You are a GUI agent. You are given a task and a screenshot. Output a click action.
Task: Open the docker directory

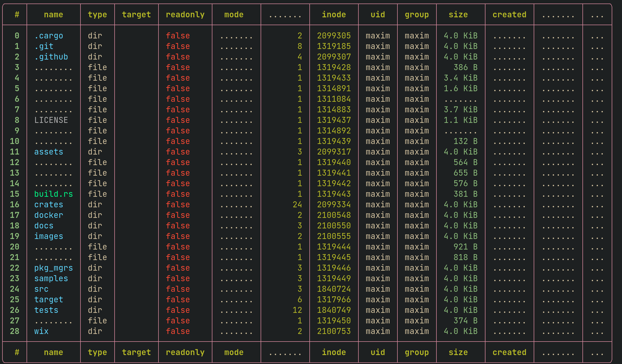pos(48,215)
